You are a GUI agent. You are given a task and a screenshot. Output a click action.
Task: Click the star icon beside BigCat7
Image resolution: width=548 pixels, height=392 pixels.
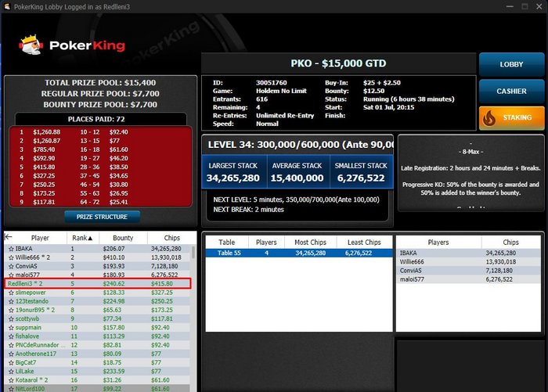pyautogui.click(x=11, y=362)
